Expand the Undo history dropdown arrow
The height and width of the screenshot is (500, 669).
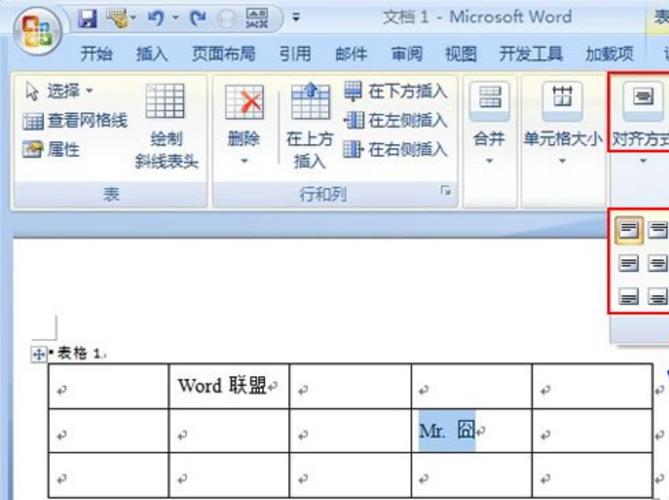[x=175, y=17]
